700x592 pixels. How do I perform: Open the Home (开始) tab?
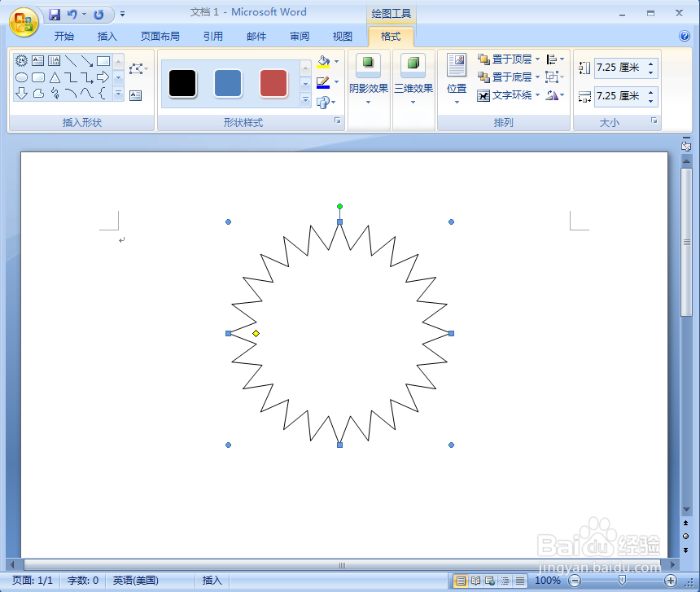click(63, 36)
